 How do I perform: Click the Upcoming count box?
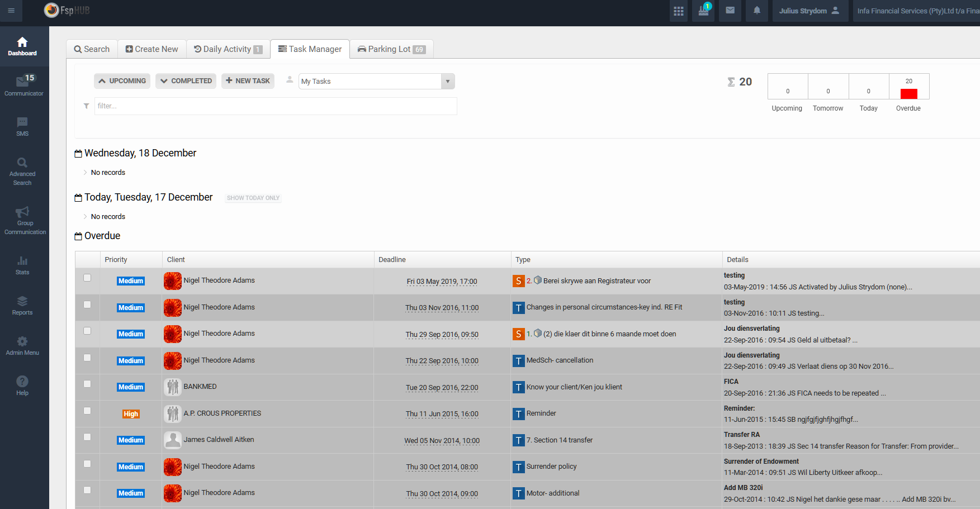click(x=788, y=87)
